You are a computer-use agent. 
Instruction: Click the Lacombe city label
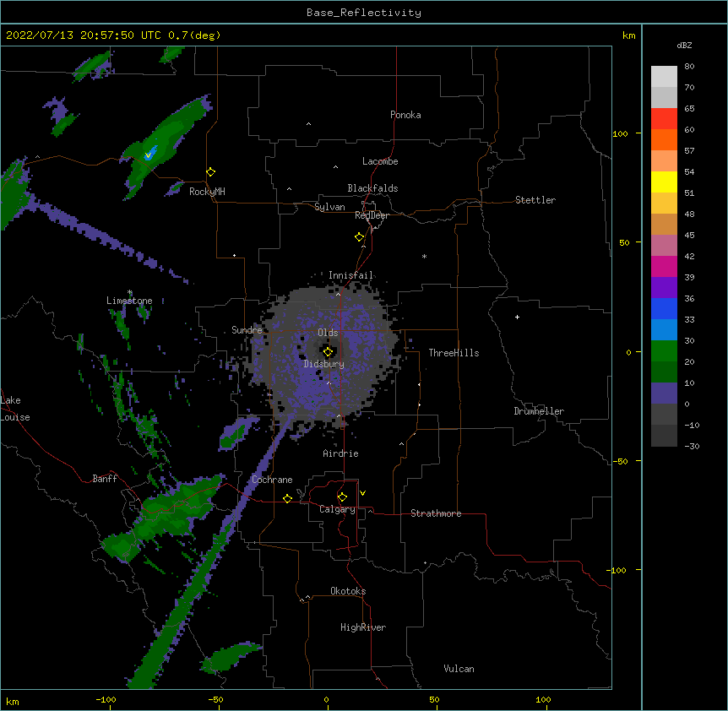(380, 161)
